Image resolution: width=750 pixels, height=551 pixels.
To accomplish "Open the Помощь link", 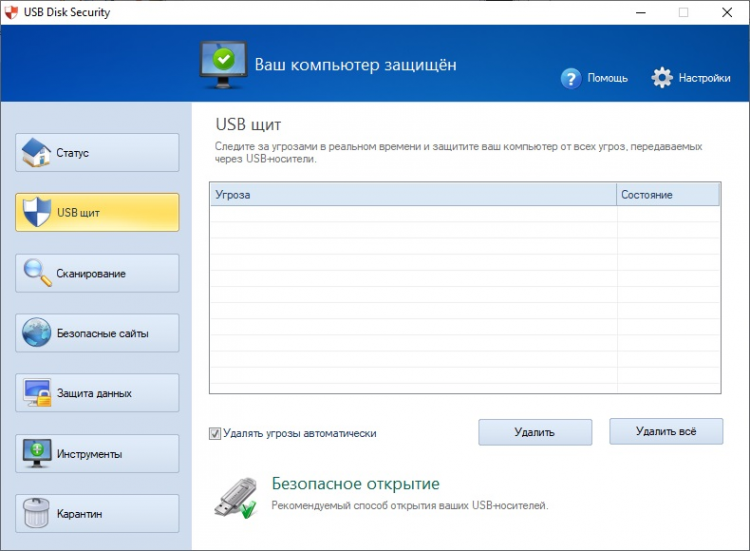I will [x=607, y=78].
